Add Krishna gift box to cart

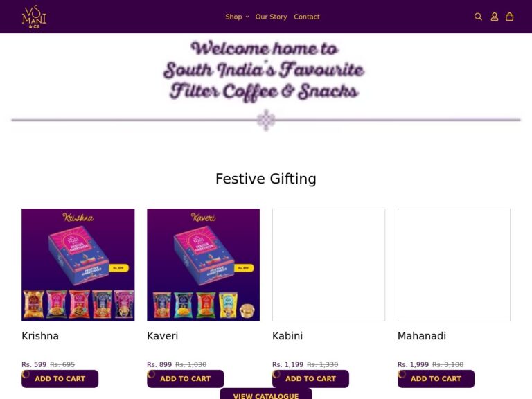(x=60, y=379)
